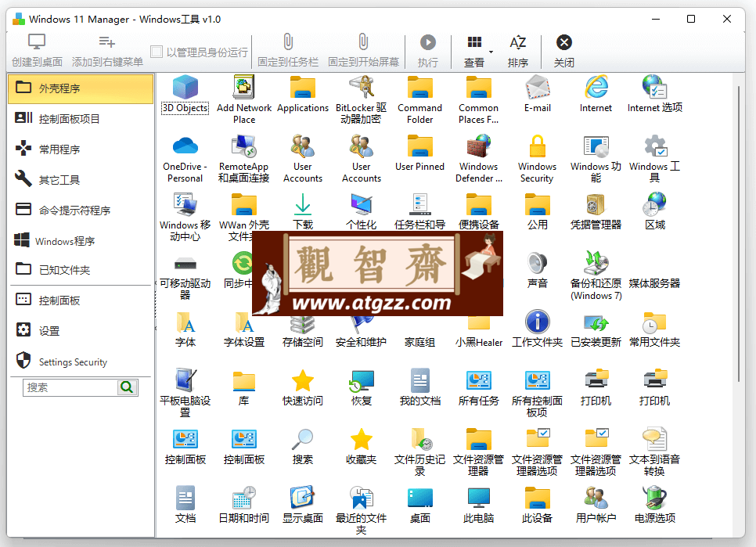Switch to 控制面板项目 category
This screenshot has width=756, height=547.
click(x=81, y=119)
